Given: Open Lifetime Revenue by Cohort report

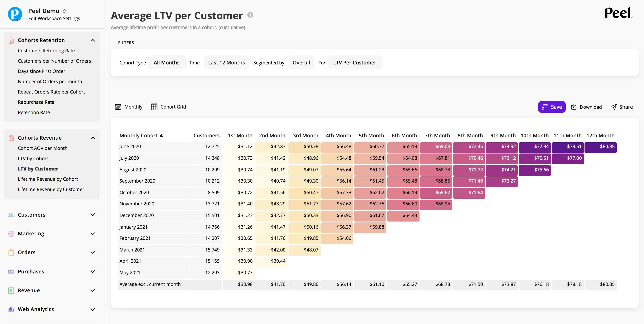Looking at the screenshot, I should click(48, 179).
